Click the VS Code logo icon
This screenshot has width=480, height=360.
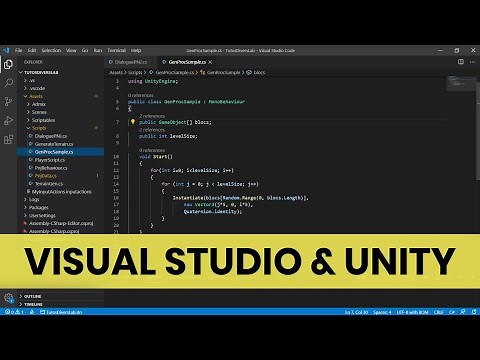coord(6,50)
